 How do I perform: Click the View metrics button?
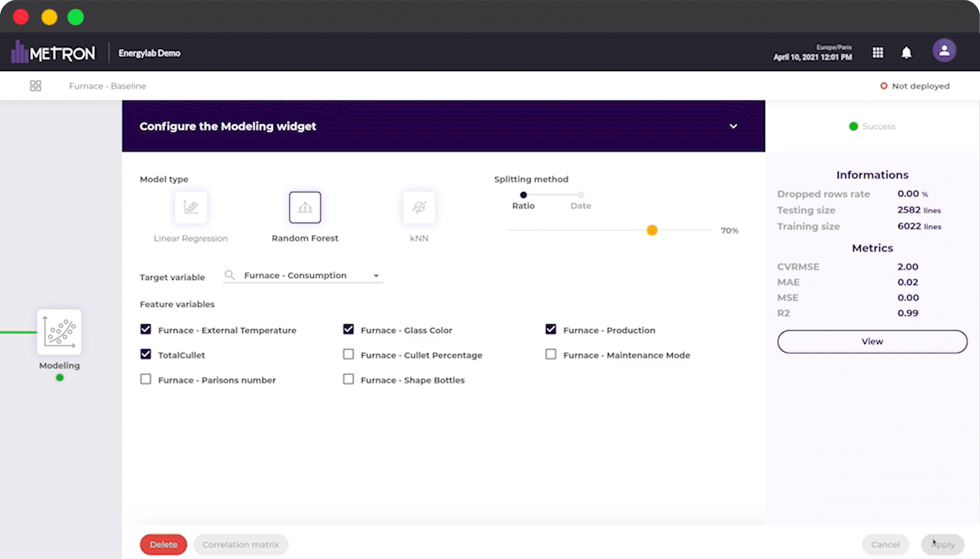(872, 341)
